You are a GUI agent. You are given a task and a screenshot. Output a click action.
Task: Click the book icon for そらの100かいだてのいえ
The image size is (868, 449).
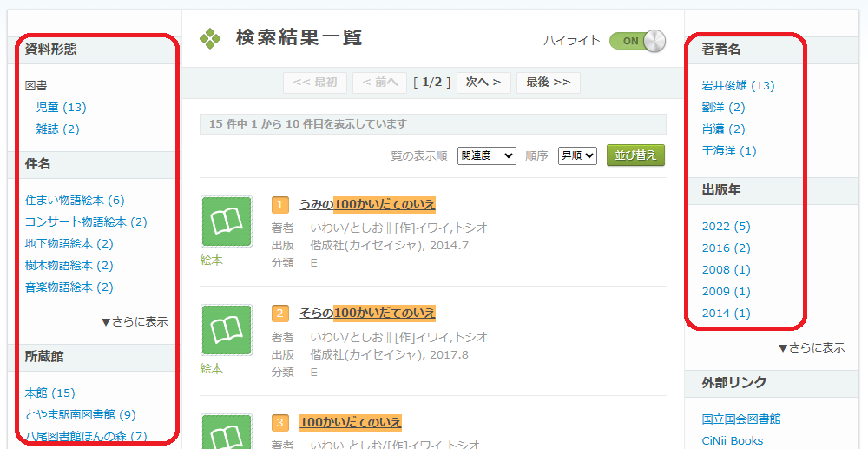(x=227, y=330)
